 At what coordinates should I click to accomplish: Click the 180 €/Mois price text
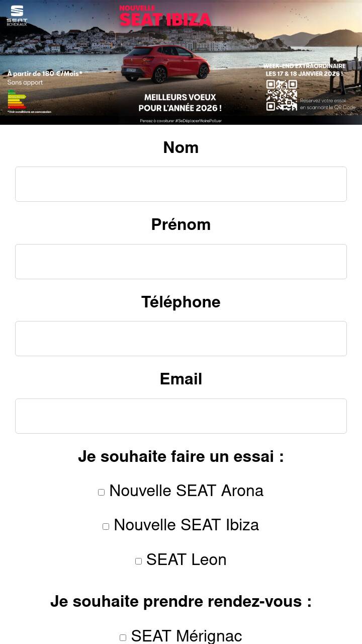[45, 73]
